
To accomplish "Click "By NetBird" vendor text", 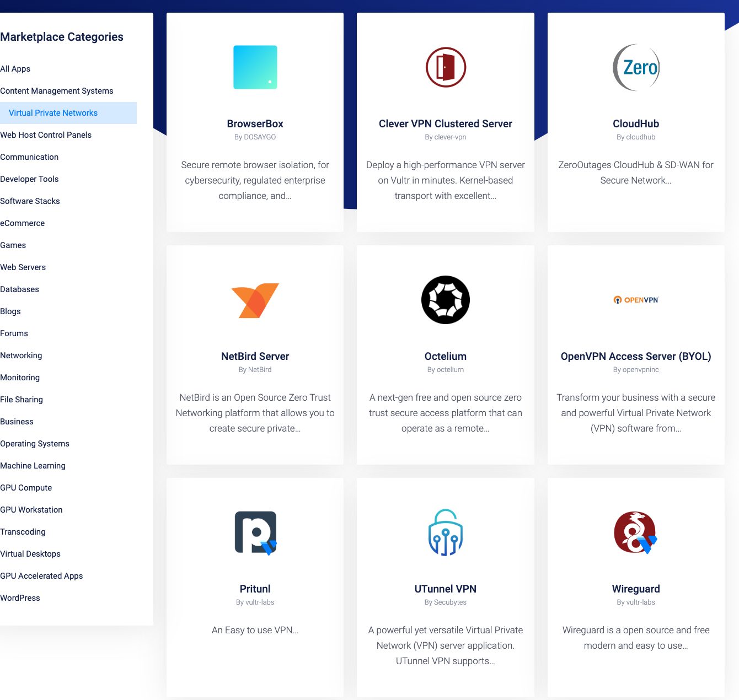I will [x=255, y=370].
